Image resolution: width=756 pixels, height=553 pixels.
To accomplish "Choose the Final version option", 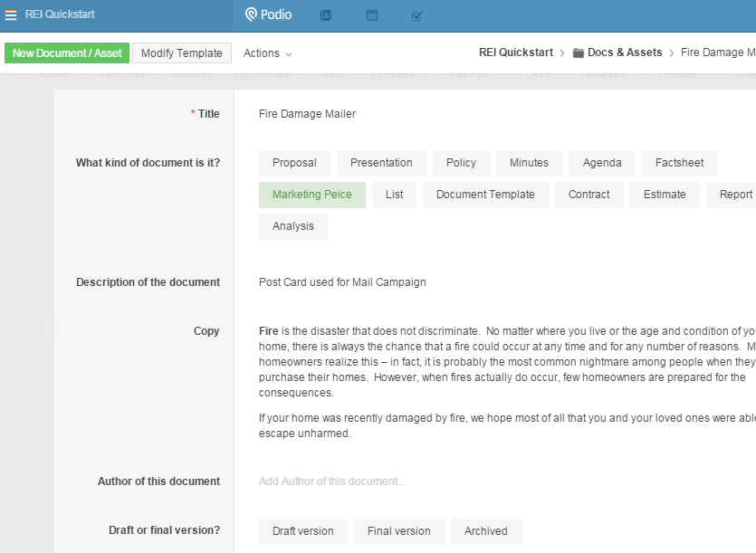I will [x=398, y=531].
